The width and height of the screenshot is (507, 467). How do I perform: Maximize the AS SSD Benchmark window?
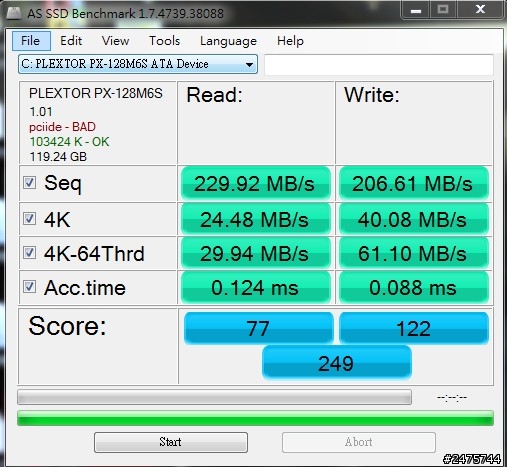coord(443,10)
